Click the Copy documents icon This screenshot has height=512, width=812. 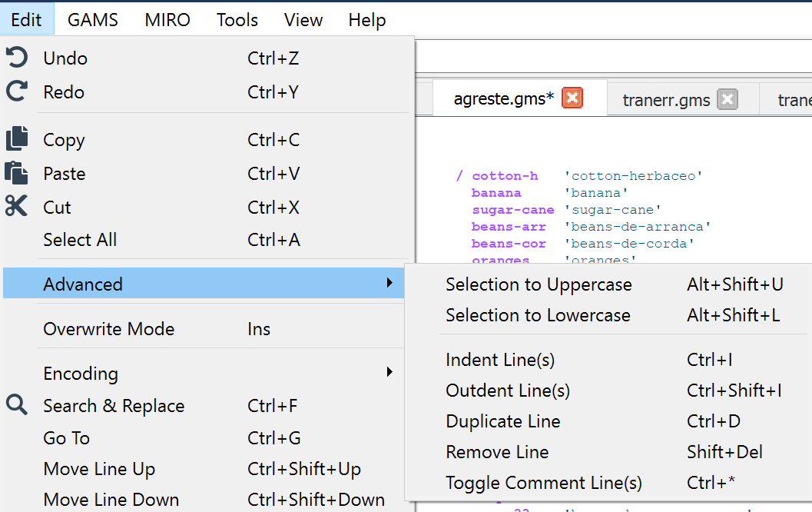click(x=16, y=139)
